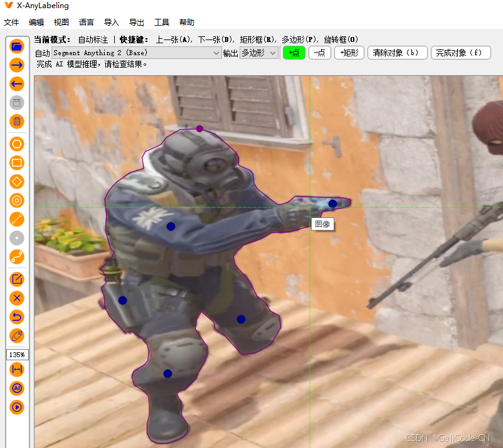Fit image to width icon

pos(17,370)
